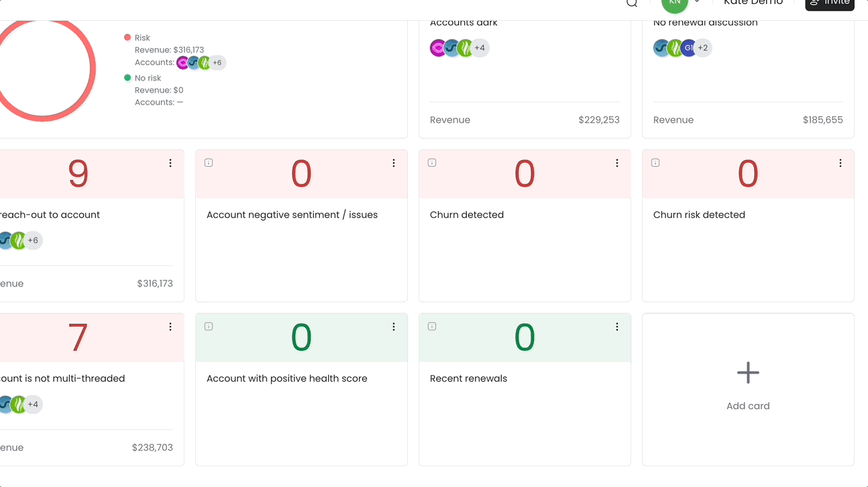868x487 pixels.
Task: Open the search magnifier in top bar
Action: 632,3
